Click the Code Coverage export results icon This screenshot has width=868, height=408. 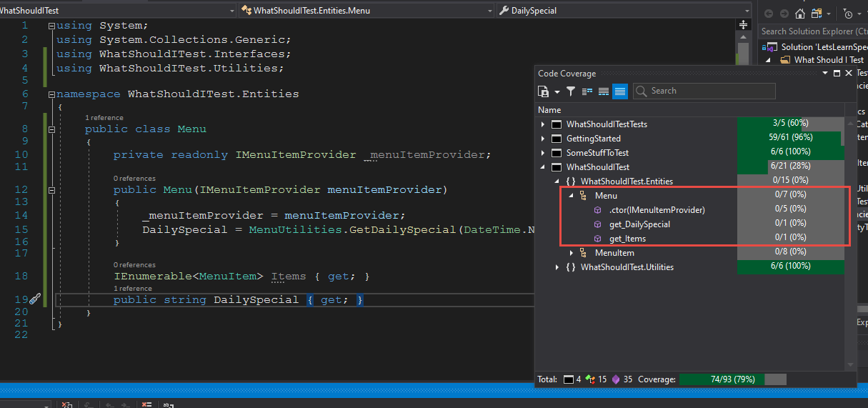pyautogui.click(x=543, y=91)
